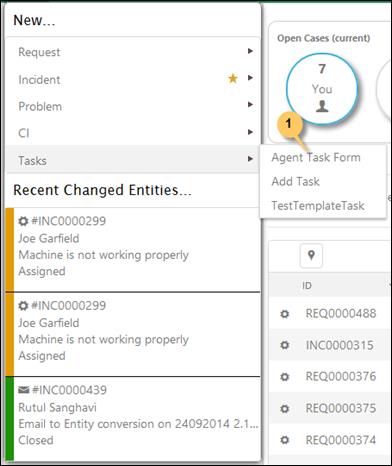Expand arrow next to Request
Image resolution: width=392 pixels, height=466 pixels.
250,51
